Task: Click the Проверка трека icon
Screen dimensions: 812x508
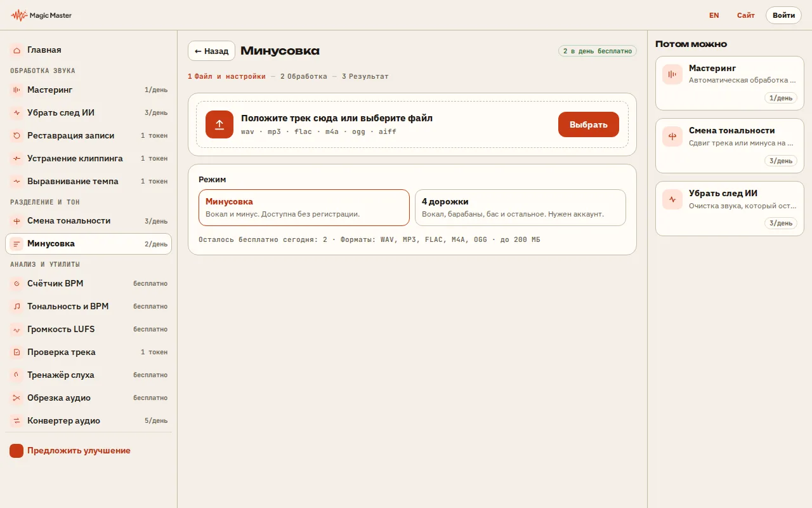Action: (x=16, y=352)
